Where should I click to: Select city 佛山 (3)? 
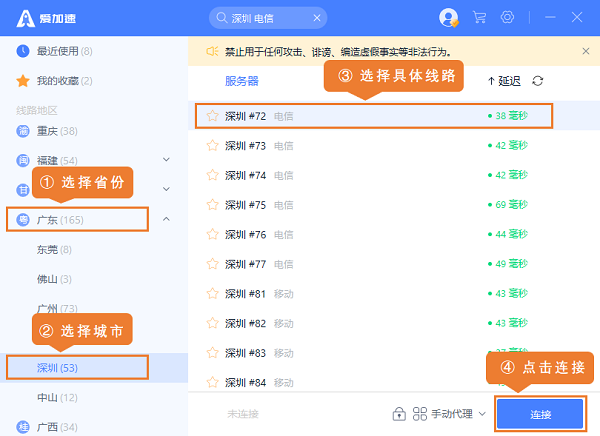tap(54, 279)
